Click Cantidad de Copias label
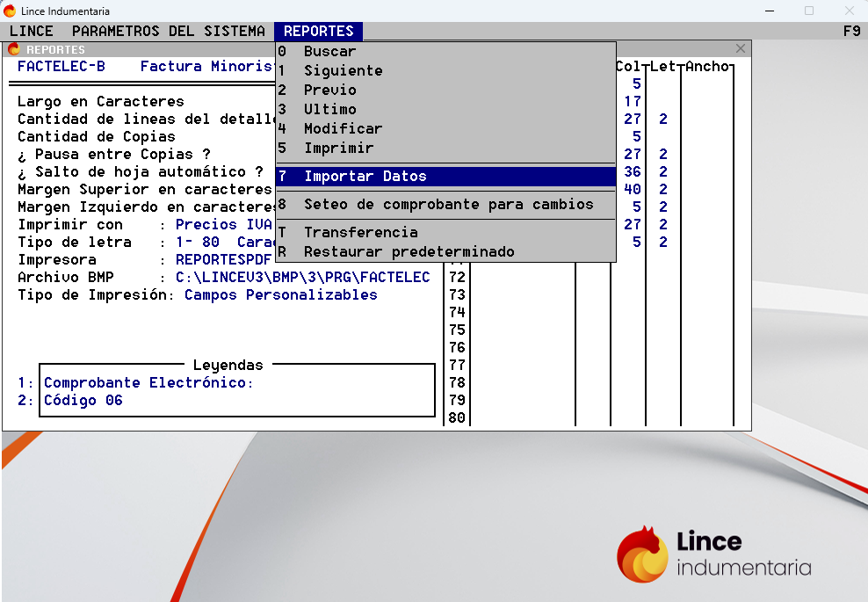This screenshot has height=602, width=868. click(x=97, y=137)
